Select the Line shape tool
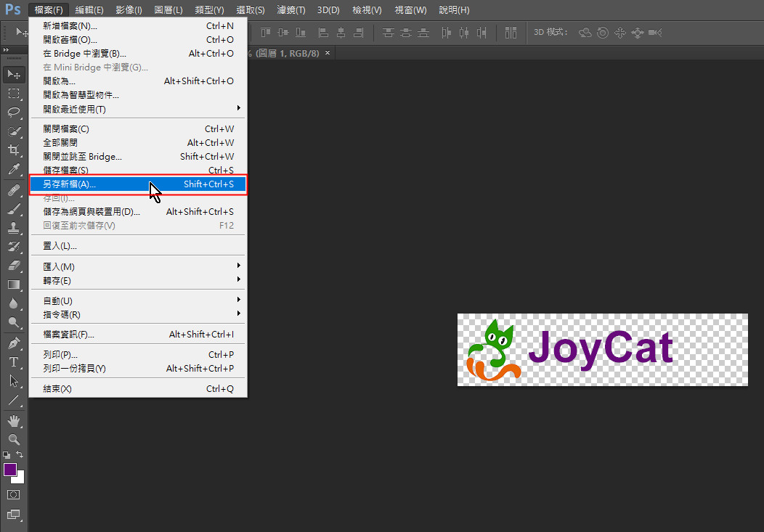The height and width of the screenshot is (532, 764). point(14,400)
